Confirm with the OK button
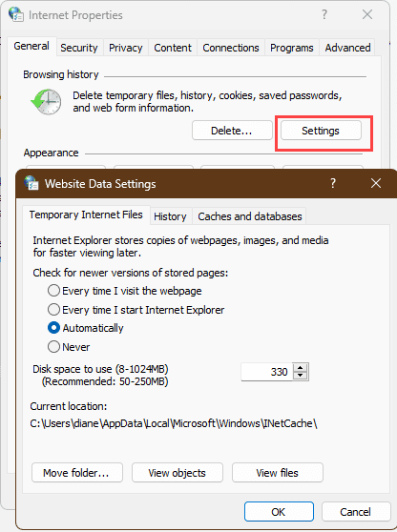Screen dimensions: 397x532 [279, 512]
